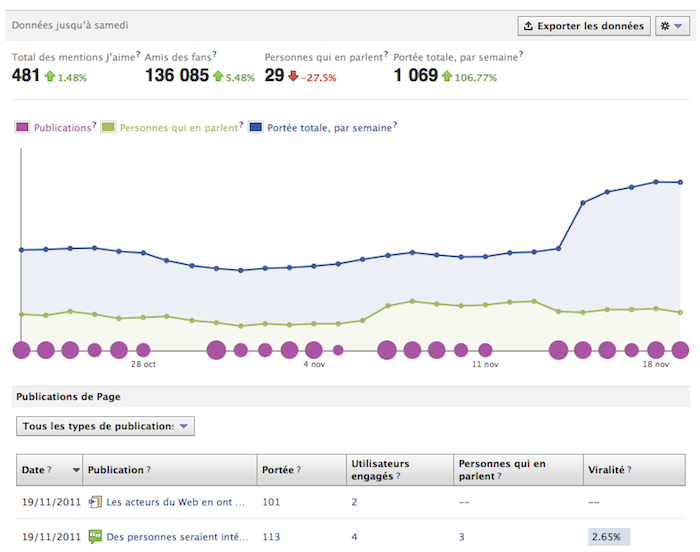Sort table by Portée column header
The height and width of the screenshot is (552, 700).
tap(275, 469)
